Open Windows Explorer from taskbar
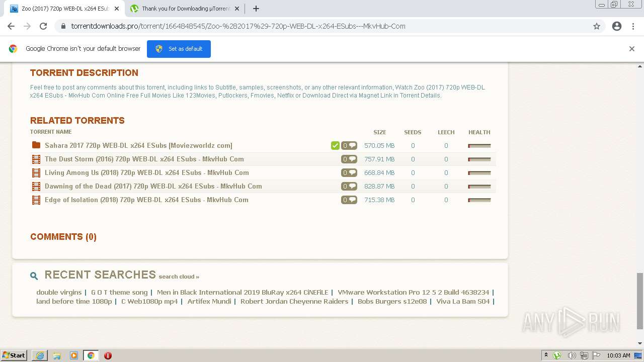 point(57,355)
